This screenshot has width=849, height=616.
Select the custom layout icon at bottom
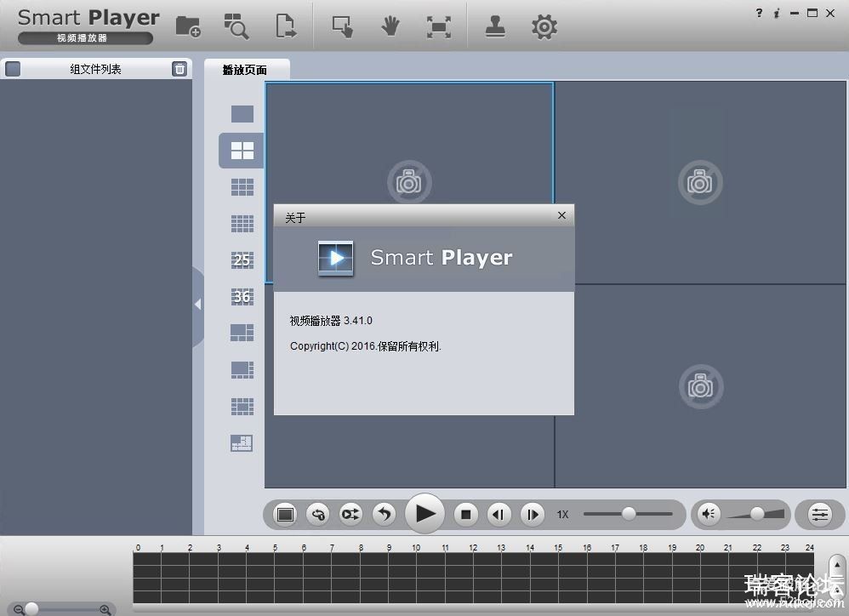click(242, 442)
